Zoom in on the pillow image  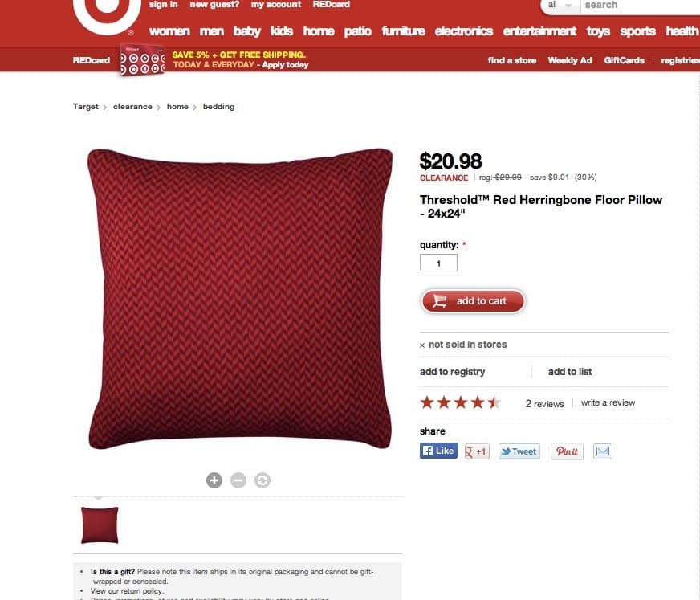point(214,480)
